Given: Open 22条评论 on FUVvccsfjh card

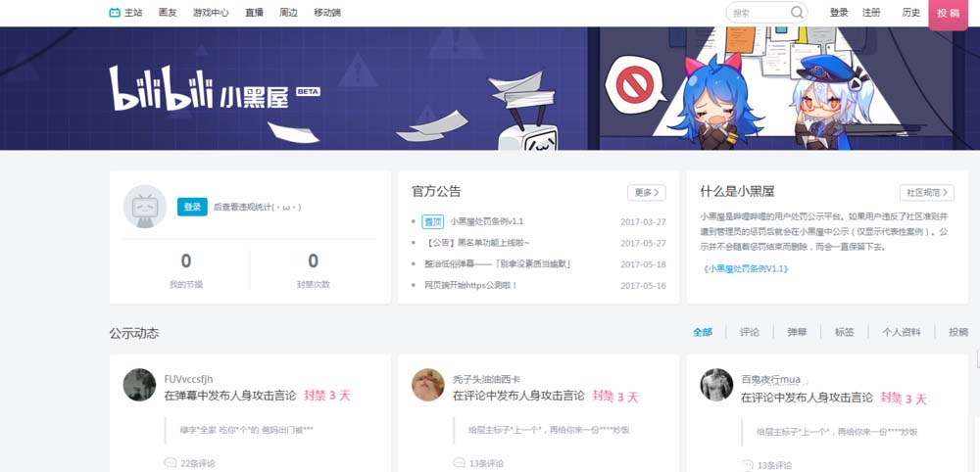Looking at the screenshot, I should (198, 463).
